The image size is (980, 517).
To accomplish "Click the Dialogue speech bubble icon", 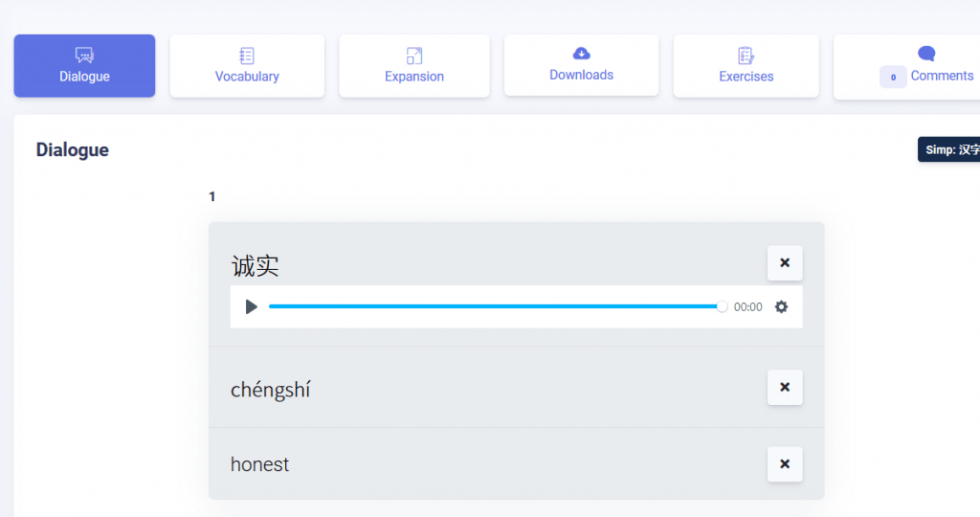I will 84,55.
